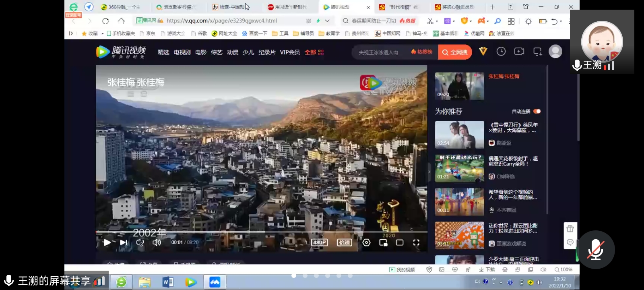Toggle the 自动连播 autoplay switch
This screenshot has height=290, width=644.
(x=537, y=112)
